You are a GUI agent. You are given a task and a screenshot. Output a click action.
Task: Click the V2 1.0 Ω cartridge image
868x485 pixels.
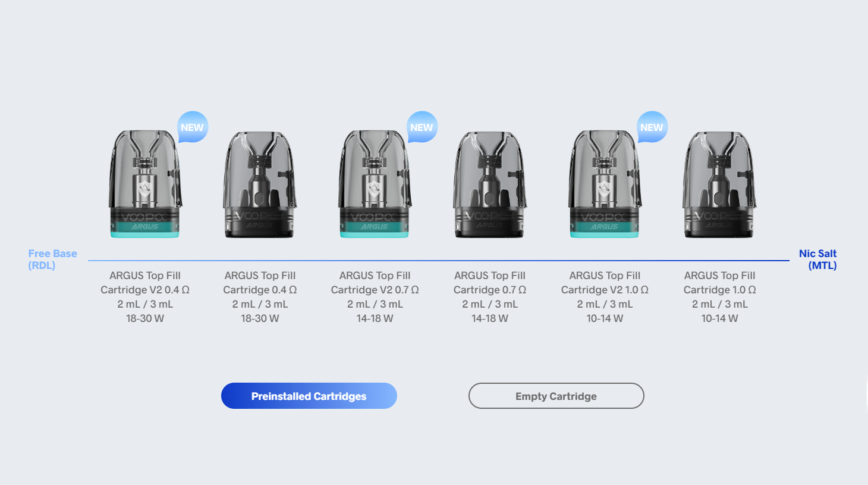coord(605,184)
